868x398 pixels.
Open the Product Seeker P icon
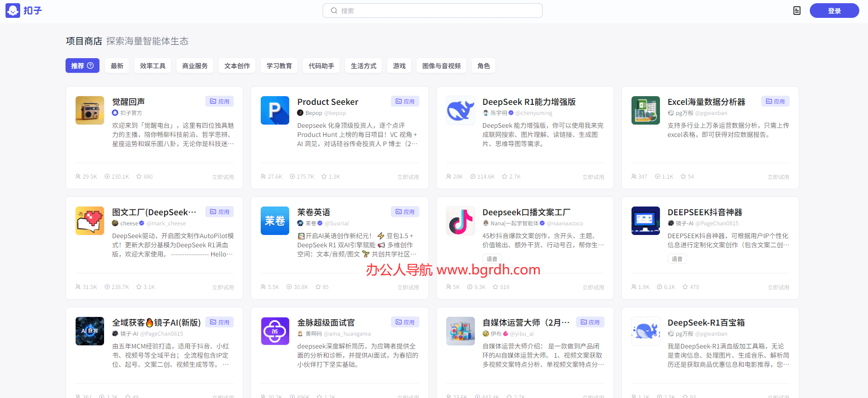pyautogui.click(x=275, y=110)
